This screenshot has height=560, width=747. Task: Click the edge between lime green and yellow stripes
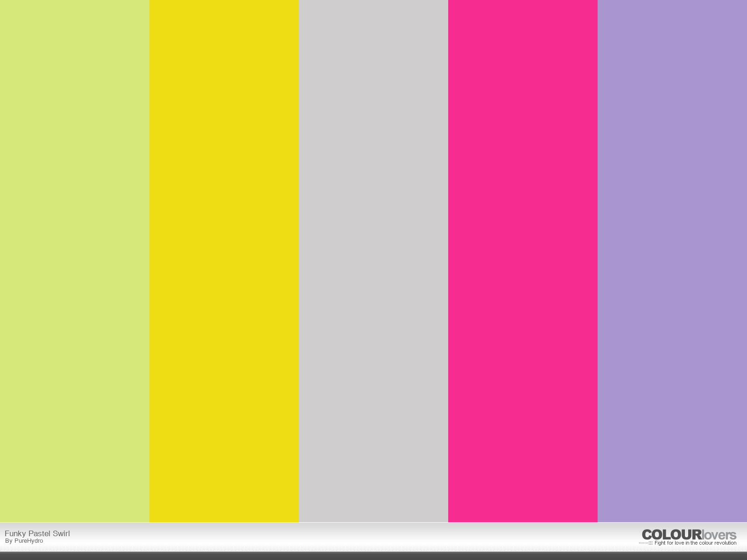click(x=149, y=261)
